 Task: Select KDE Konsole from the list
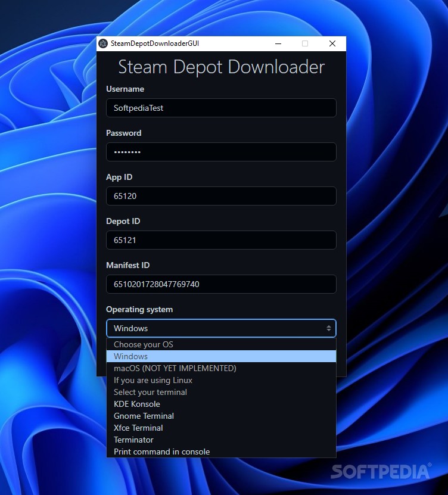coord(221,404)
